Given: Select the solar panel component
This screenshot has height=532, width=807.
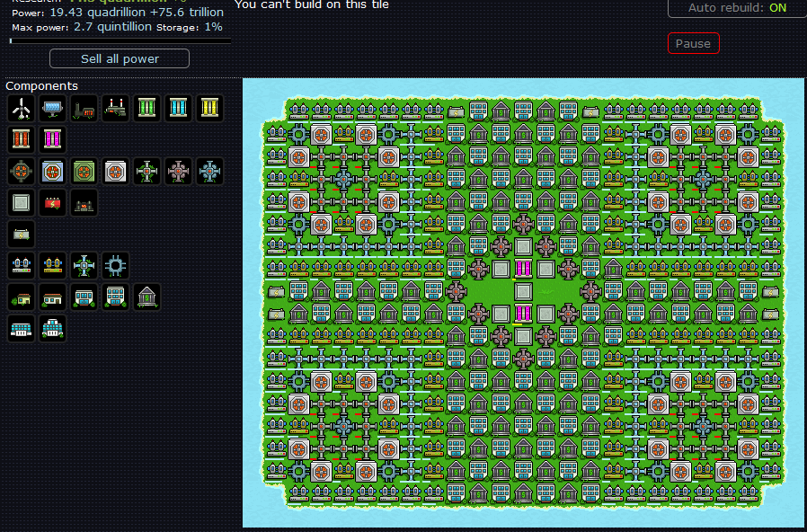Looking at the screenshot, I should tap(52, 108).
